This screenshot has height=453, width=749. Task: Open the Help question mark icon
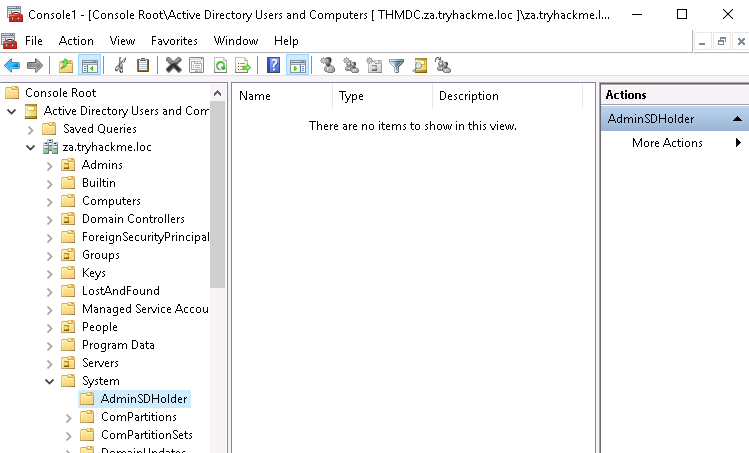(x=273, y=65)
